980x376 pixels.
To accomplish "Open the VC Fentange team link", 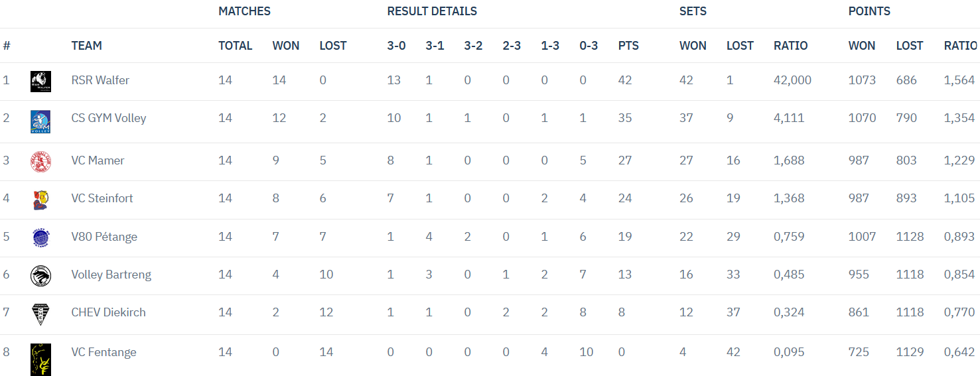I will point(104,352).
